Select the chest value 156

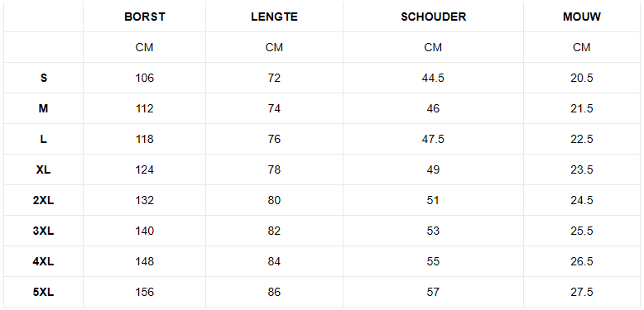[x=145, y=292]
